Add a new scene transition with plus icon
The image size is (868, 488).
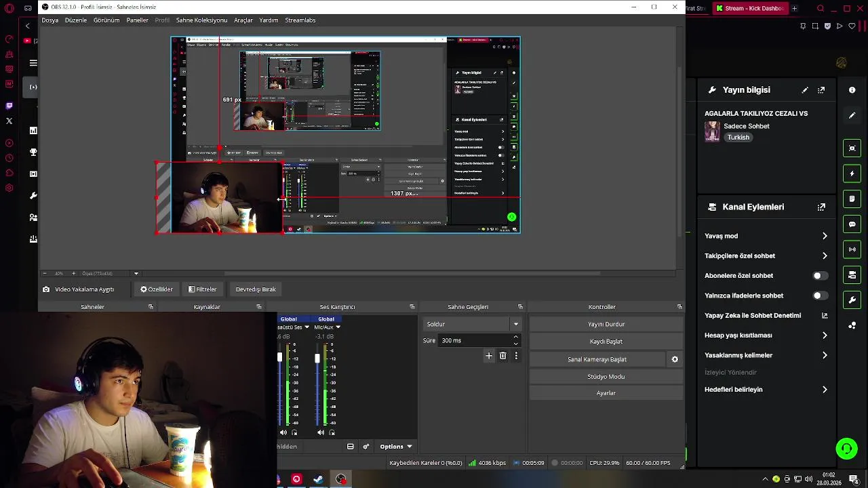tap(489, 356)
